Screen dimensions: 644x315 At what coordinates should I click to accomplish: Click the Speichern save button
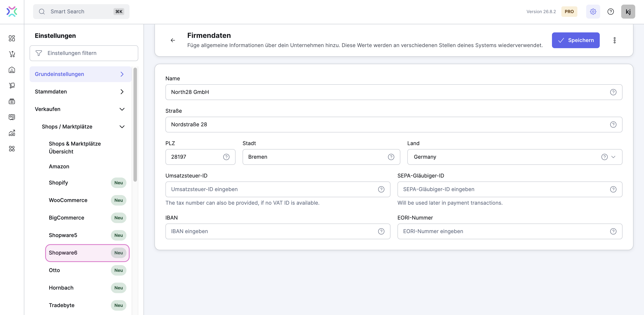[x=575, y=40]
